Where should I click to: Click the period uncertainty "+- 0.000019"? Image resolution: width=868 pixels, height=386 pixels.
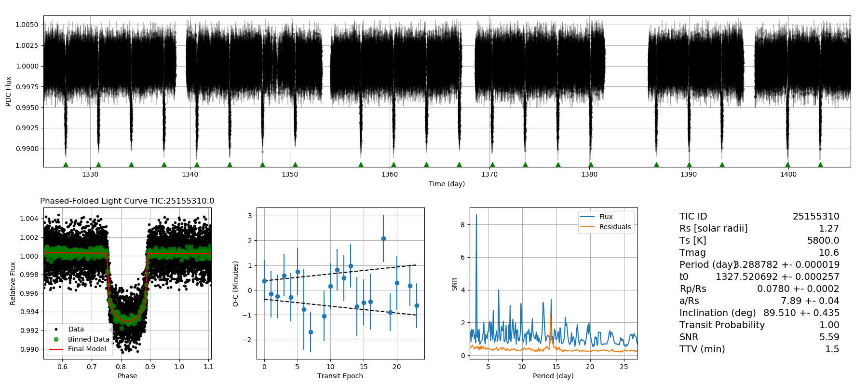[810, 265]
